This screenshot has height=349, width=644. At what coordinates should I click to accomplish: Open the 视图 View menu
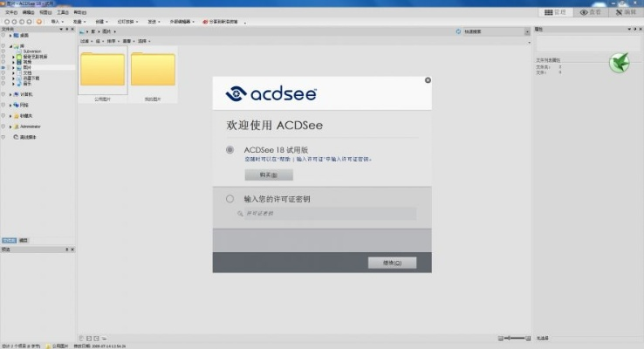45,13
